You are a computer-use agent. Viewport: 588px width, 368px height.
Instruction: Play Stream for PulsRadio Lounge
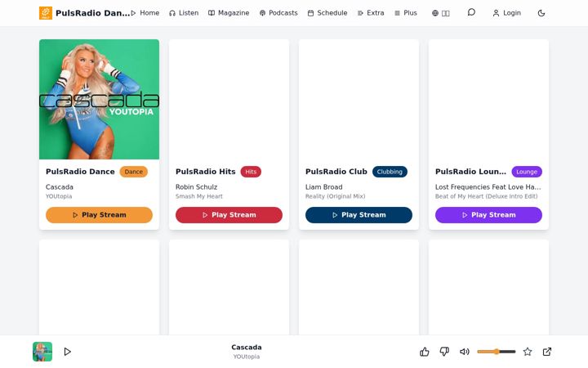click(488, 215)
